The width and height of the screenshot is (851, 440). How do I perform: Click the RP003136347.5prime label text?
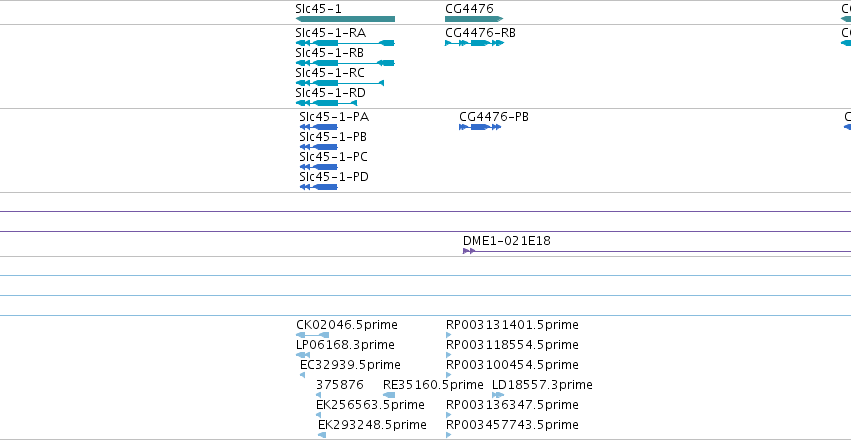tap(512, 405)
